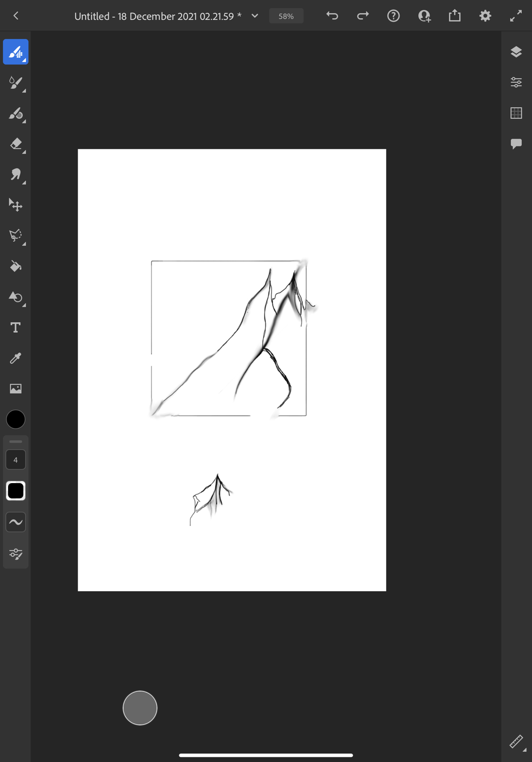Select the Paint Bucket fill tool

pos(16,266)
